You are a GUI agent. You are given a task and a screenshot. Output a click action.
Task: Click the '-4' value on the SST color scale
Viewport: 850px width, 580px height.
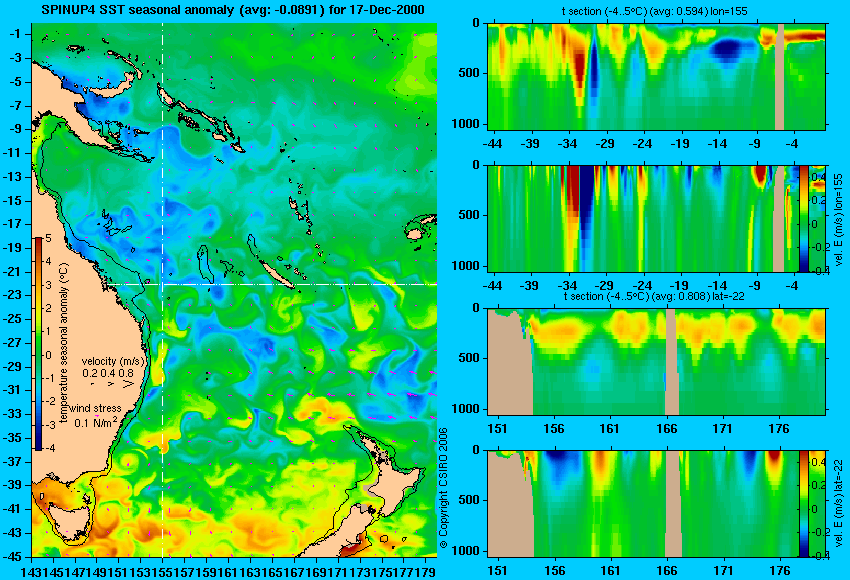coord(48,448)
